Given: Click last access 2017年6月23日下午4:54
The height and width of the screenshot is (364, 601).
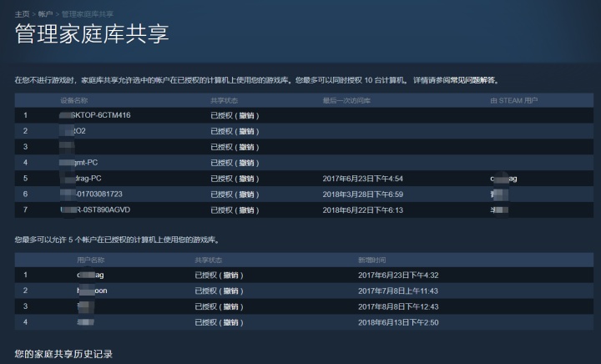Looking at the screenshot, I should point(362,179).
